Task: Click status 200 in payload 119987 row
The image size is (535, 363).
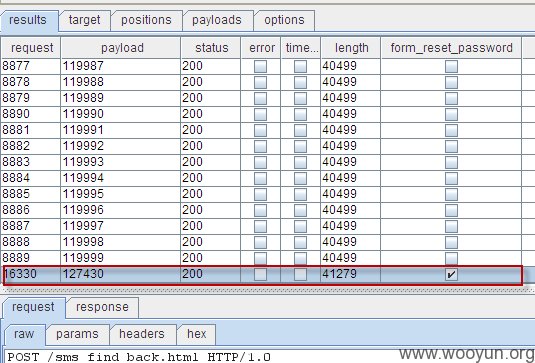Action: tap(211, 66)
